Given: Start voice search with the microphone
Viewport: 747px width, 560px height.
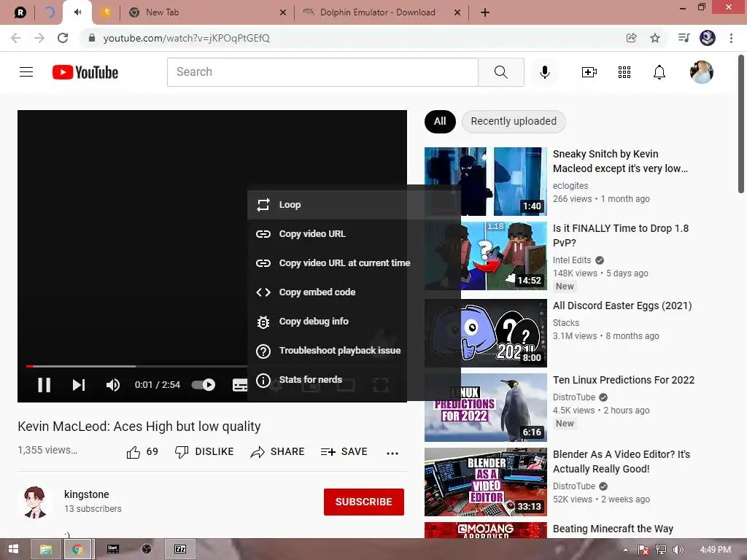Looking at the screenshot, I should click(x=544, y=72).
